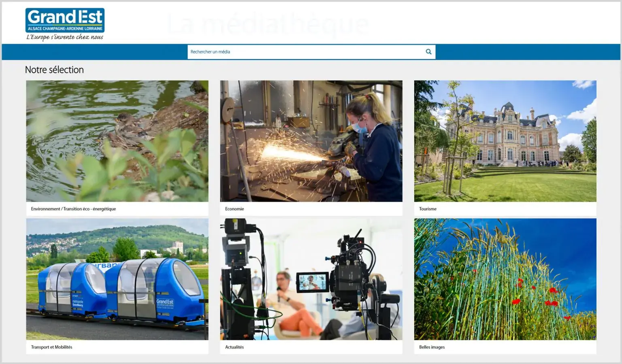Select the 'Tourisme' category caption

click(428, 209)
